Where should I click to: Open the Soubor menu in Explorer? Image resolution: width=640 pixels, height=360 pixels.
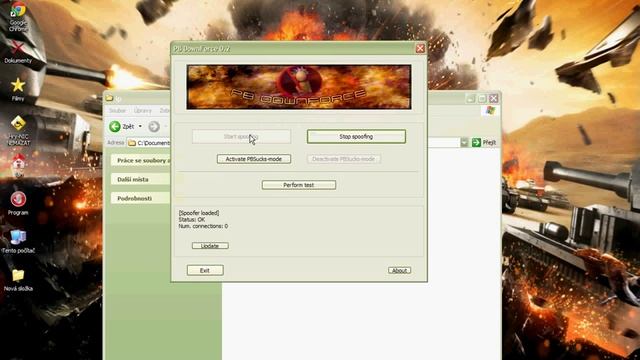[117, 111]
